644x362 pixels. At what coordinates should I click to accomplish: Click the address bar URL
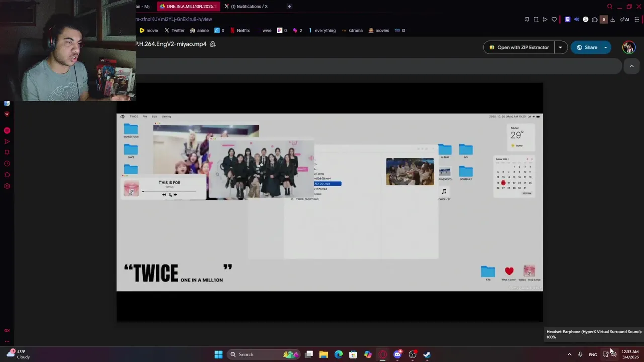[174, 19]
